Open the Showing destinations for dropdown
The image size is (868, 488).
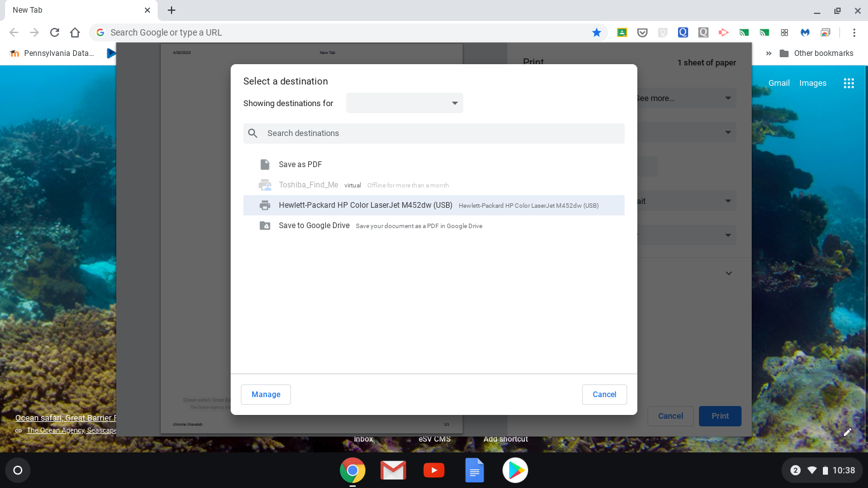tap(405, 103)
